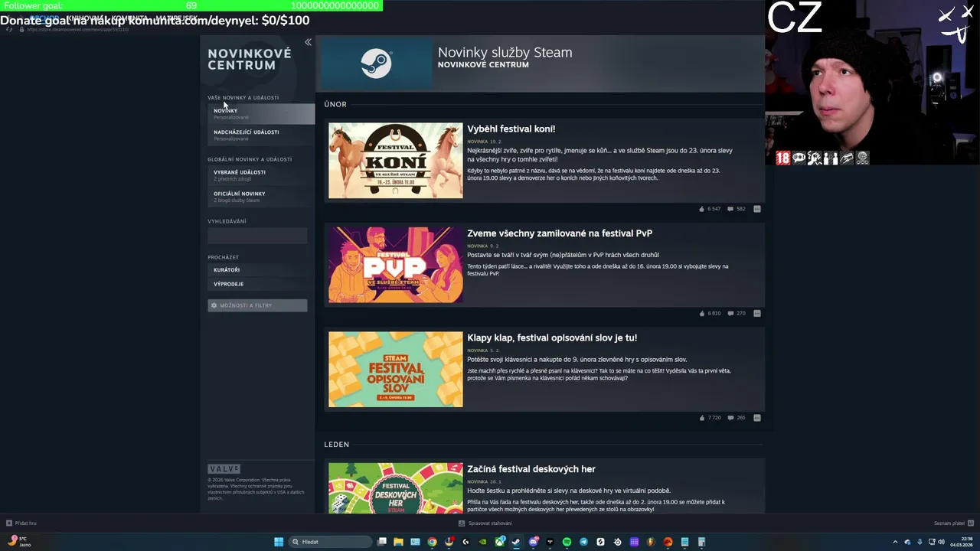Click the LEDEN month heading
This screenshot has width=980, height=551.
click(337, 444)
